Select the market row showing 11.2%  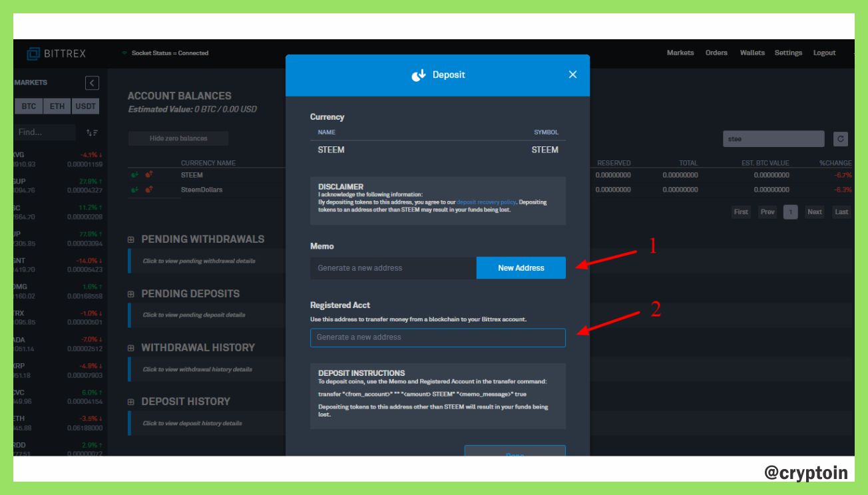pos(59,212)
